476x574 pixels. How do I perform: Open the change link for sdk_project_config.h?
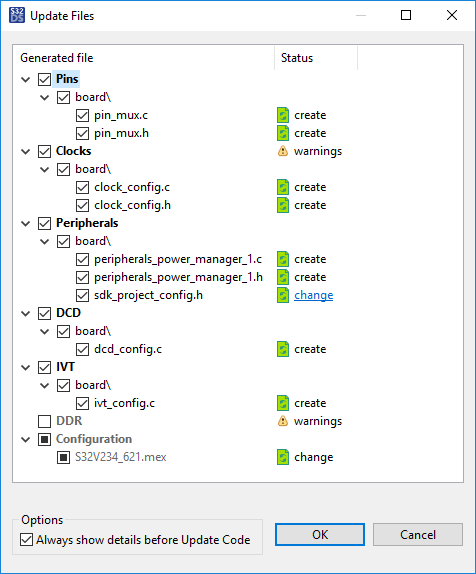(x=313, y=295)
